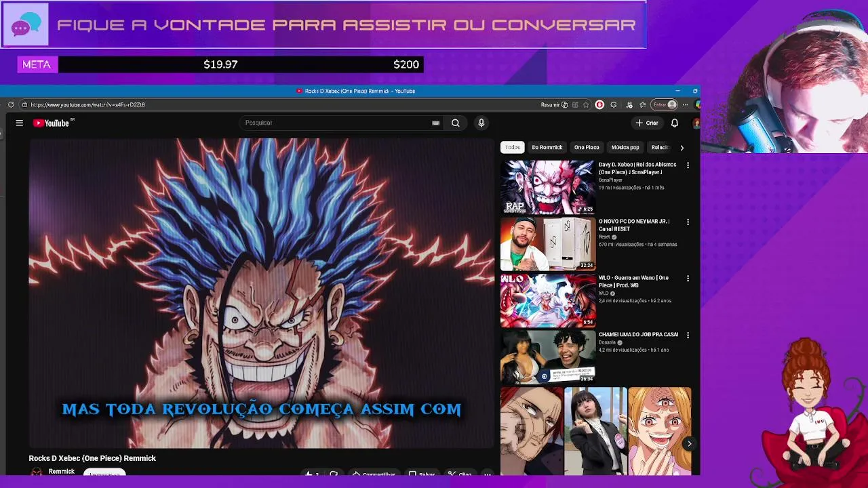Select the partially shown Relacionados chip
This screenshot has height=488, width=868.
[660, 147]
